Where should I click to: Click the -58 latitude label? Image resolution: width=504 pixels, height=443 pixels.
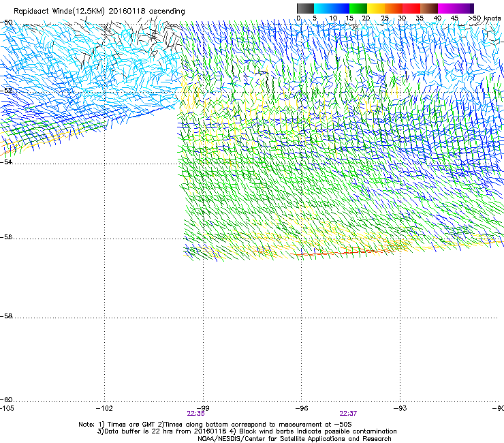[6, 316]
